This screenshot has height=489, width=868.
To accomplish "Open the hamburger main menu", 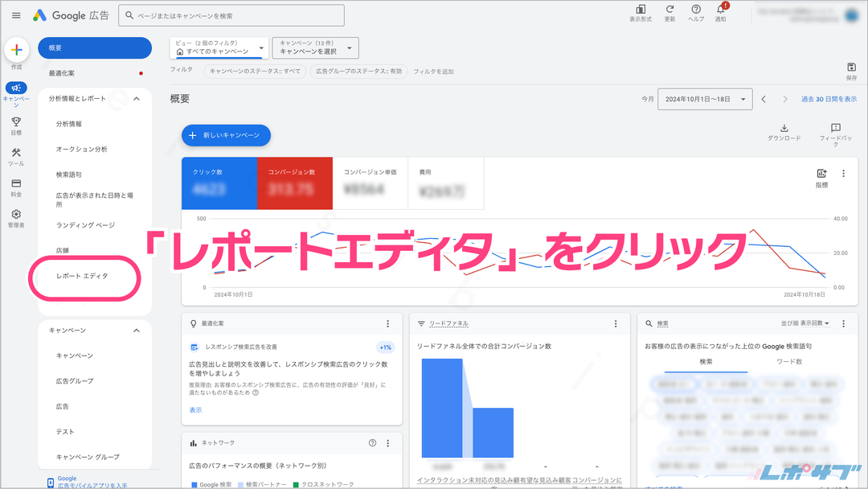I will tap(16, 15).
